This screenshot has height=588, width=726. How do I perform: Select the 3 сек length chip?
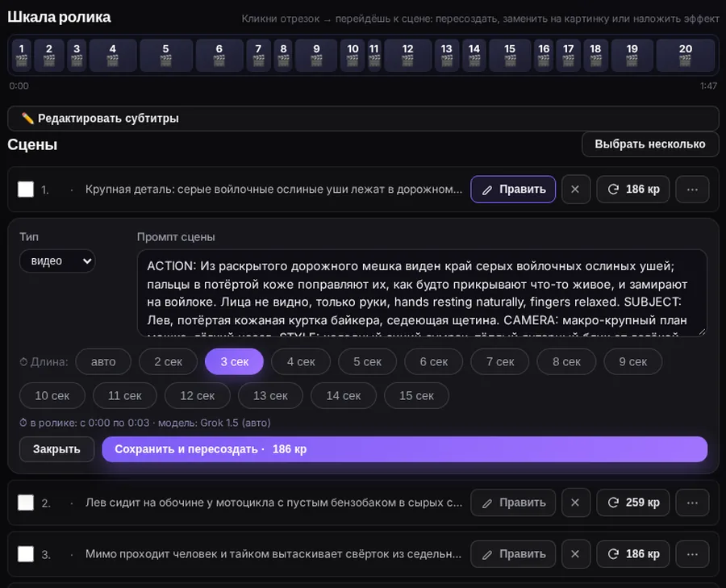pyautogui.click(x=234, y=361)
